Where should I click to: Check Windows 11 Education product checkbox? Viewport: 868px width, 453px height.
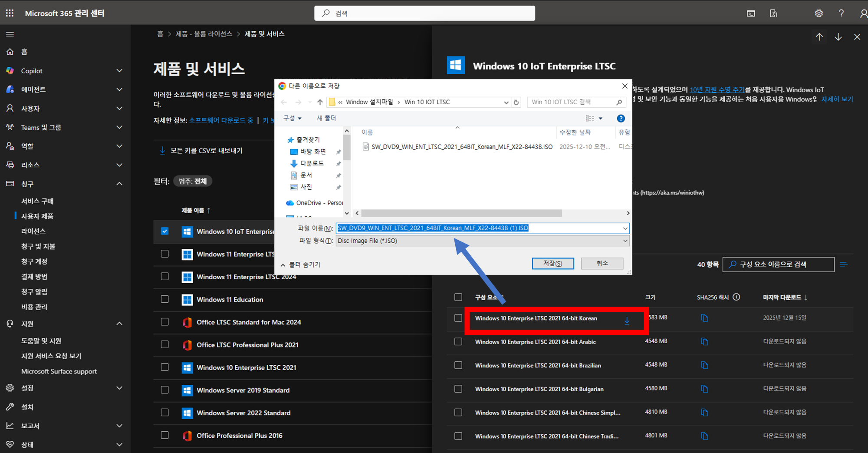click(x=164, y=299)
